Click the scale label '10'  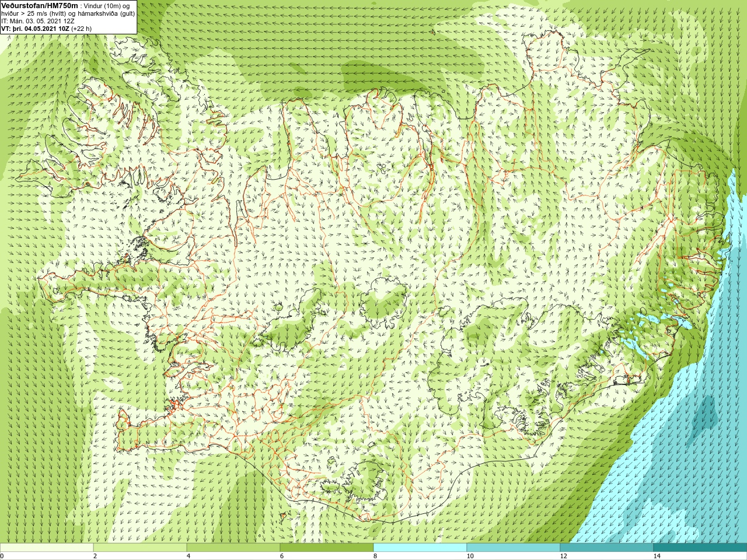point(470,556)
